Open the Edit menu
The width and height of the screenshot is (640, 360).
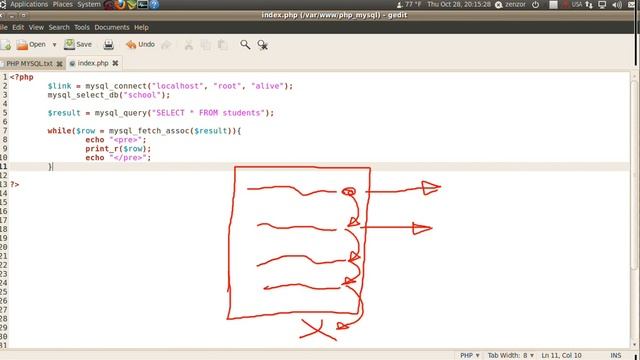coord(18,27)
